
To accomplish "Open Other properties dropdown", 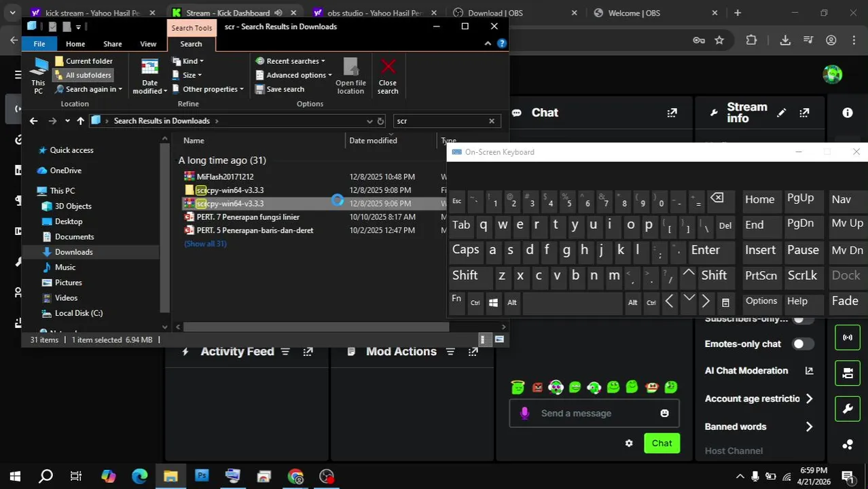I will click(208, 89).
